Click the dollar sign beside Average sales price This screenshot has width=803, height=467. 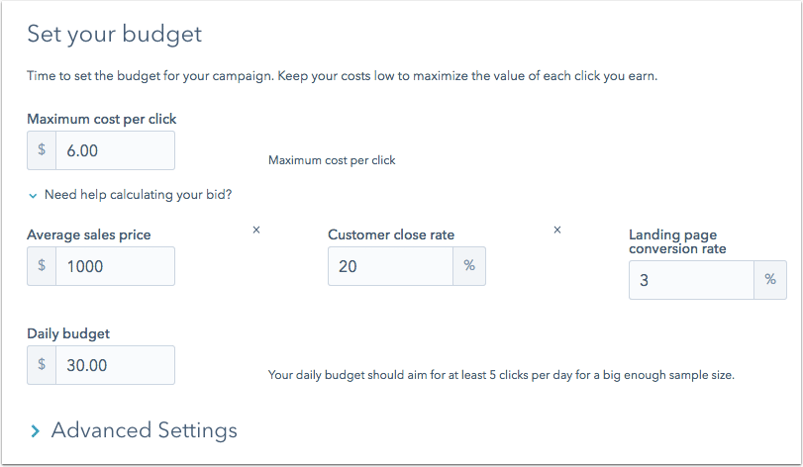coord(42,266)
